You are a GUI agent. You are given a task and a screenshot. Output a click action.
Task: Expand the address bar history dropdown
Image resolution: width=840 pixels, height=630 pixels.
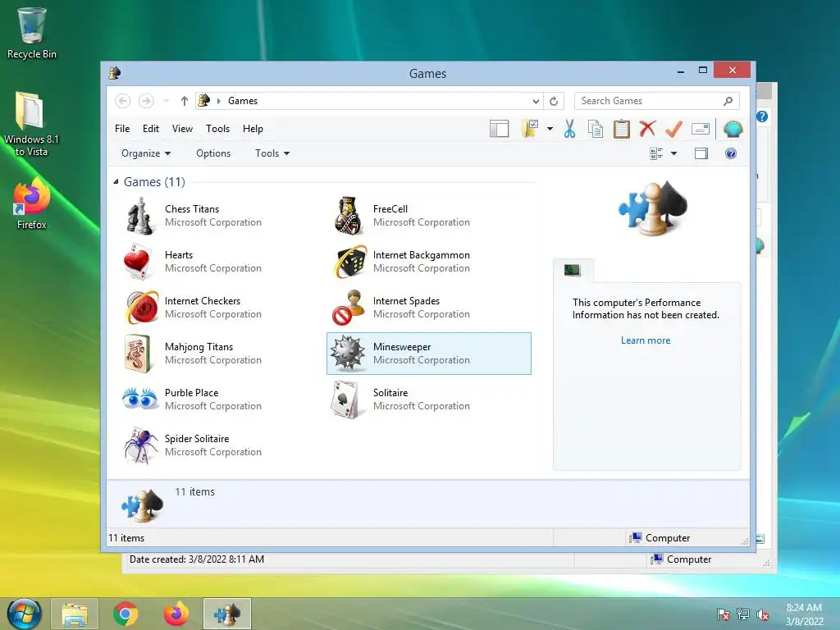click(536, 101)
